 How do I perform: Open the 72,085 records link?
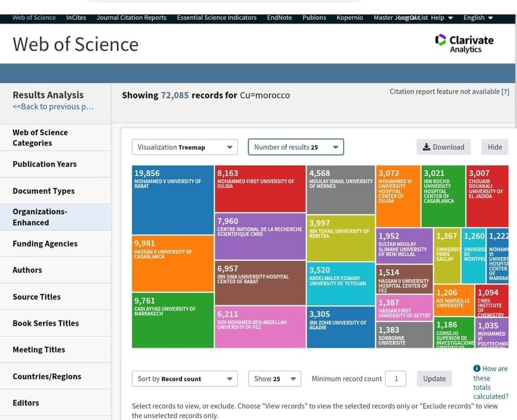coord(174,95)
